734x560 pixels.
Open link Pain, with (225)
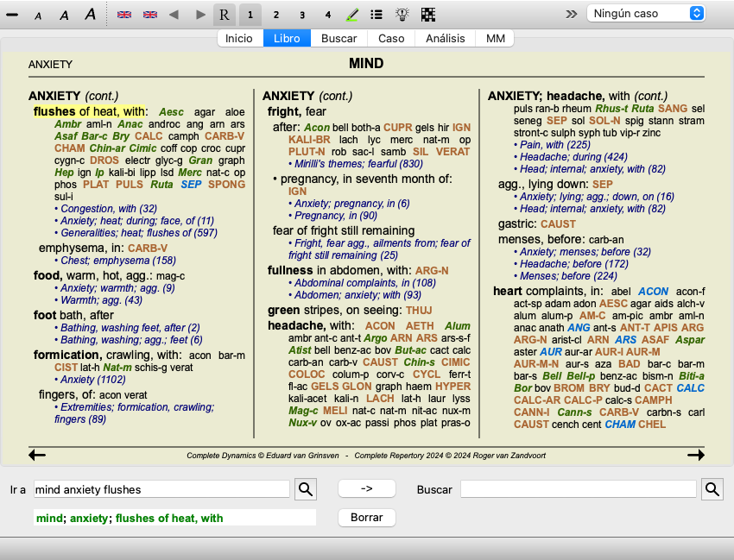coord(555,145)
